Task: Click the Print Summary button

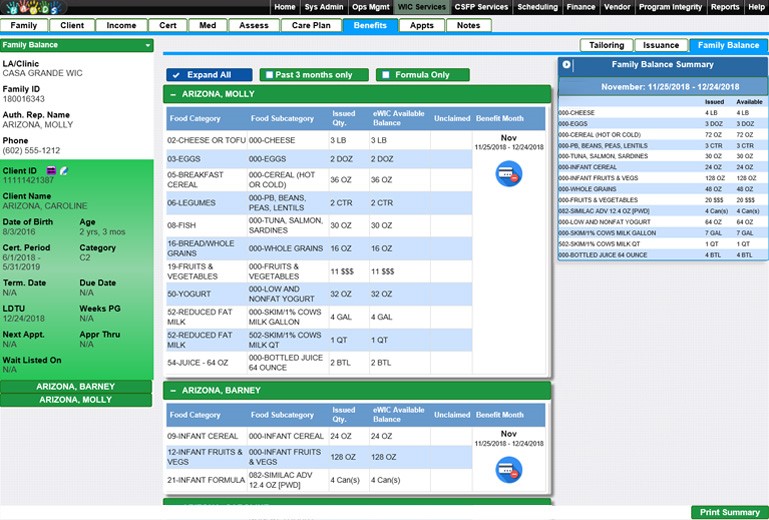Action: (729, 512)
